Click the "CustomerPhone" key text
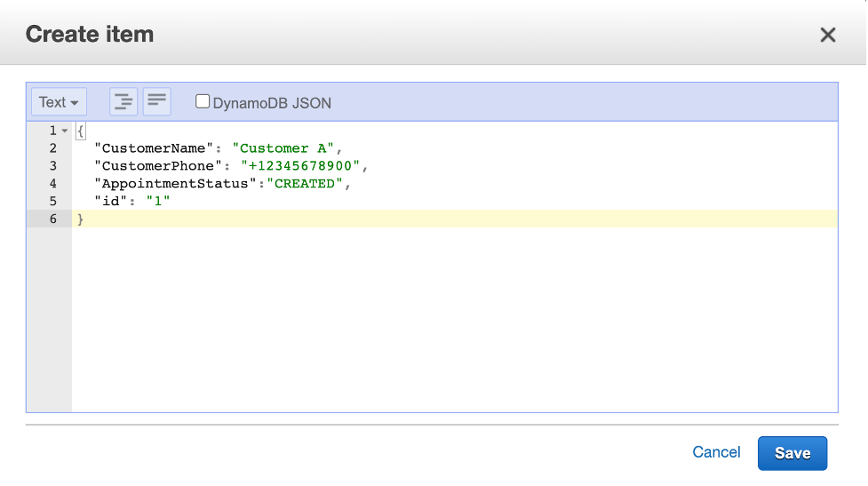The image size is (868, 486). coord(158,166)
